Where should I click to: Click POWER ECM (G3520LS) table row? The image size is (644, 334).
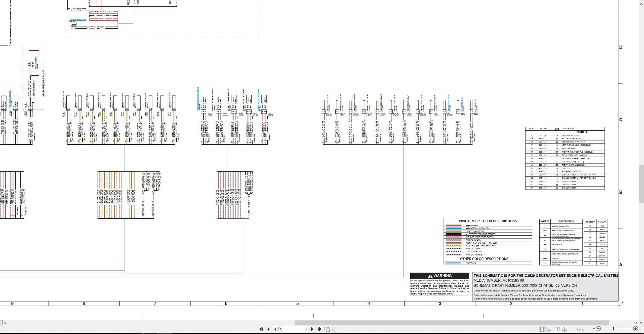[x=565, y=171]
